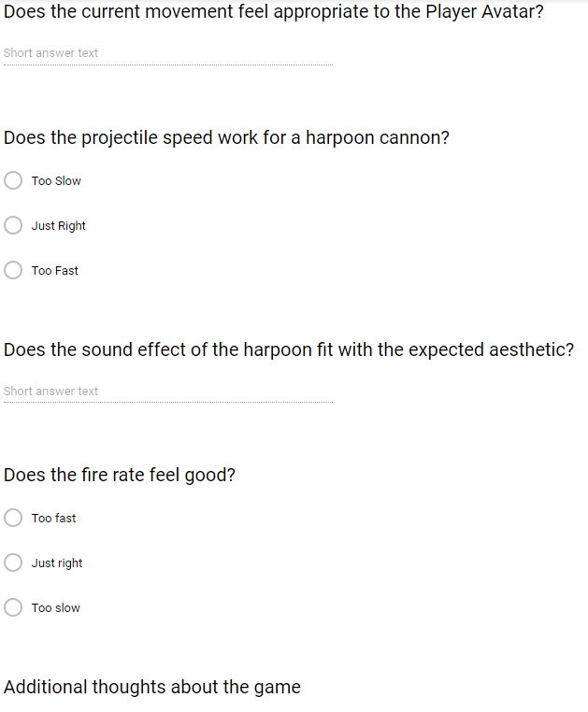The image size is (588, 712).
Task: Select Just right radio for fire rate
Action: click(x=13, y=562)
